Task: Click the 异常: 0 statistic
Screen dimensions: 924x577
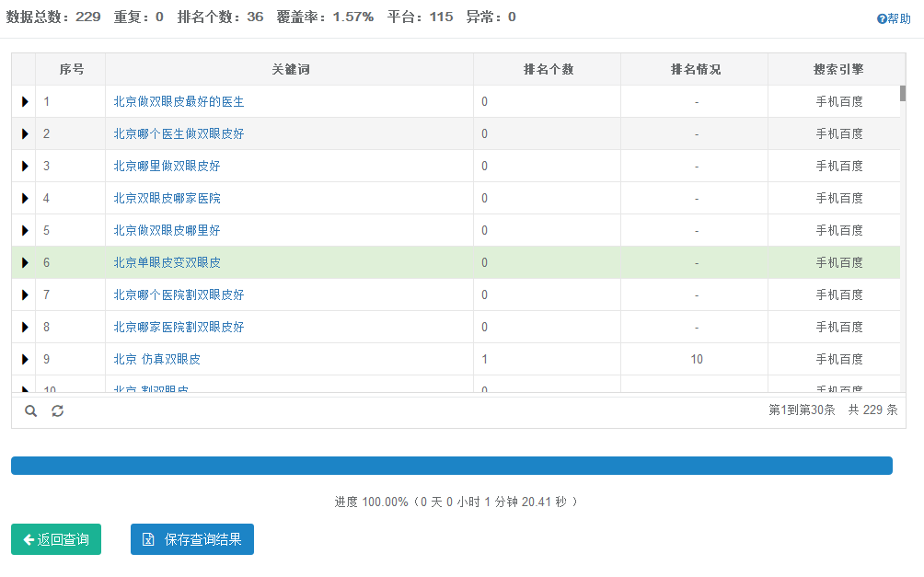Action: [x=491, y=17]
